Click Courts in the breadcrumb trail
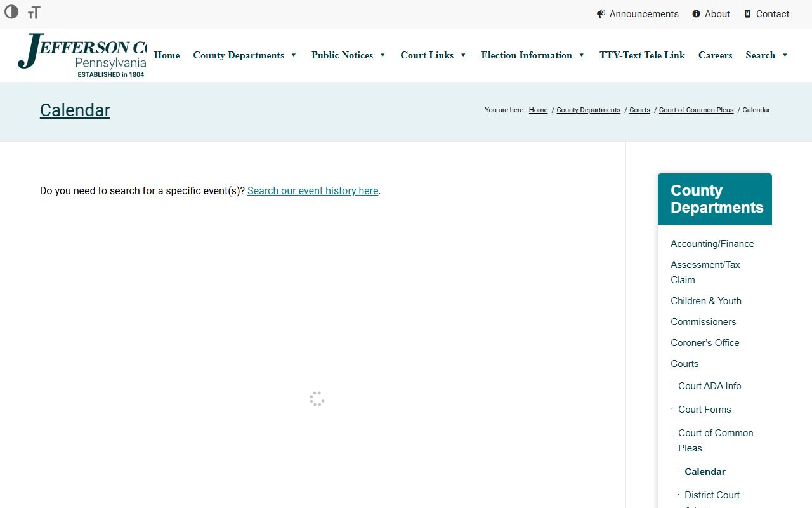812x508 pixels. pyautogui.click(x=639, y=110)
